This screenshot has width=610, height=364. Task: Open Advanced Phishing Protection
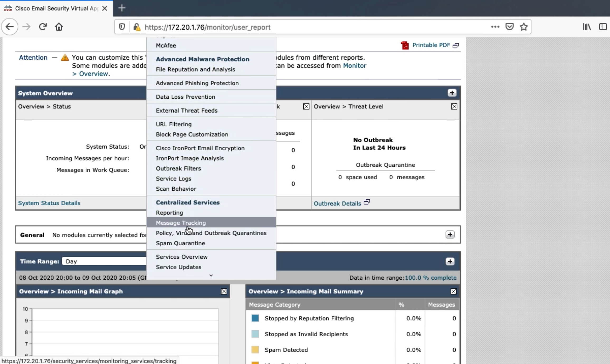[211, 83]
